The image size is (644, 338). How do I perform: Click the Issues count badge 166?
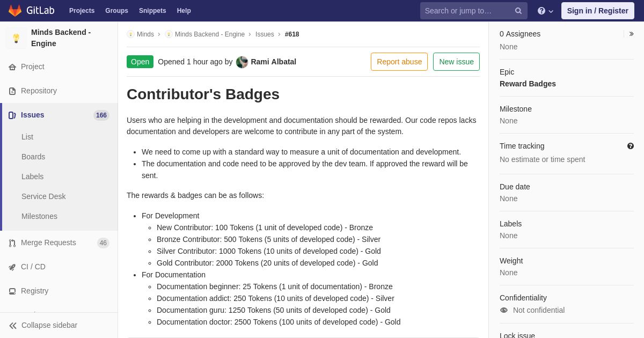point(101,115)
